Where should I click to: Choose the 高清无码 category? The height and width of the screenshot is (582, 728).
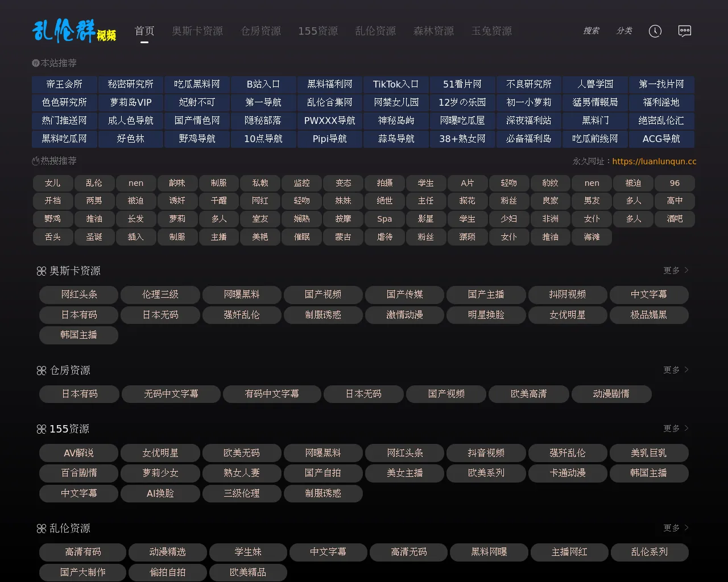point(409,552)
